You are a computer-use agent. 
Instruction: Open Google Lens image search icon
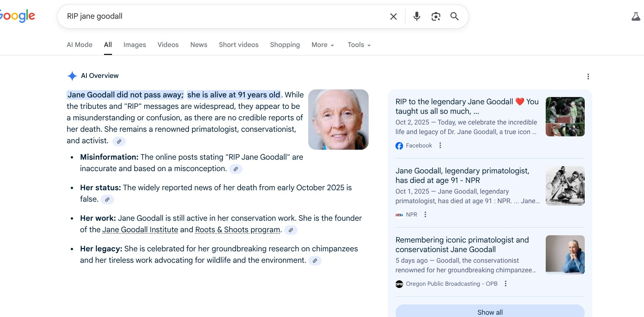[436, 16]
